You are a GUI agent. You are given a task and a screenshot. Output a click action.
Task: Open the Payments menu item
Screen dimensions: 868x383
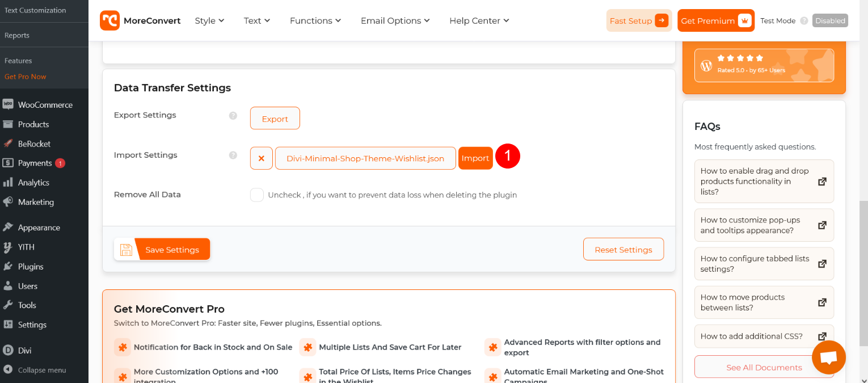pos(44,163)
